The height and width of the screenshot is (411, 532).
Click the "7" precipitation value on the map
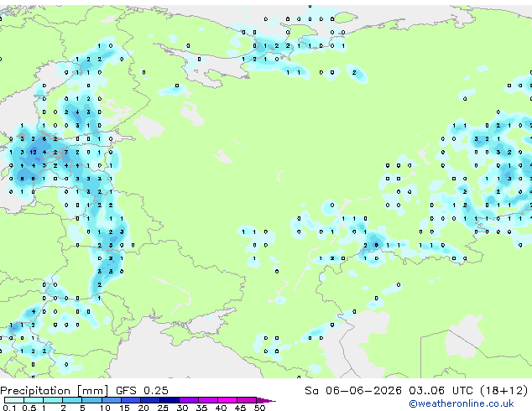(66, 153)
